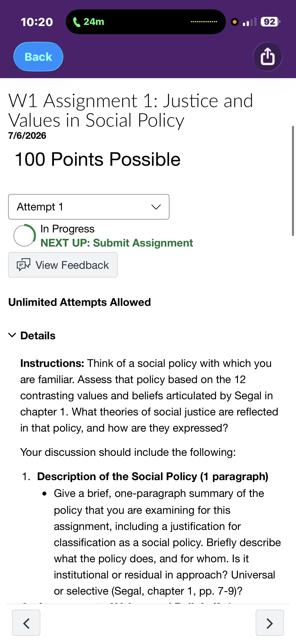Image resolution: width=296 pixels, height=644 pixels.
Task: Click the page scrollbar on right
Action: 293,181
